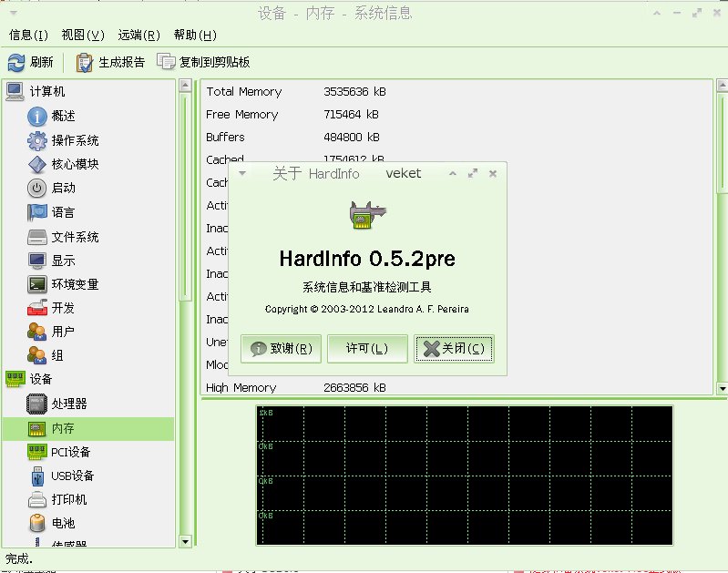Select the Free Memory row
This screenshot has width=728, height=573.
[x=456, y=115]
